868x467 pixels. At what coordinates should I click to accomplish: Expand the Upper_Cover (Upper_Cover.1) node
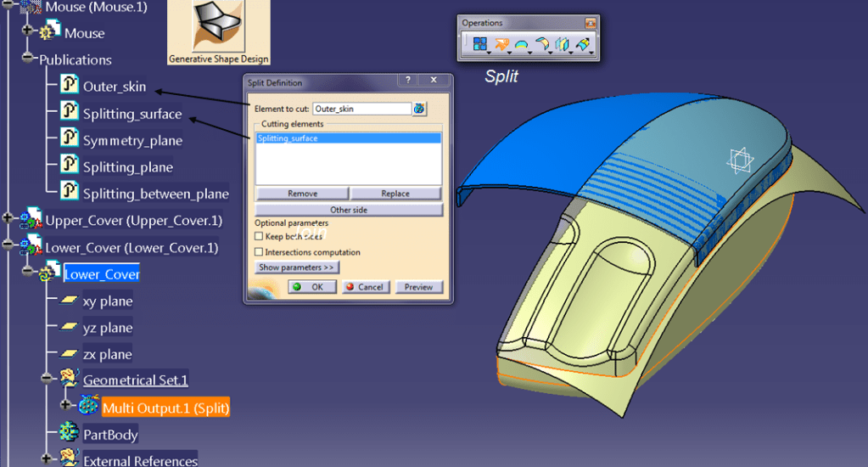click(x=8, y=218)
